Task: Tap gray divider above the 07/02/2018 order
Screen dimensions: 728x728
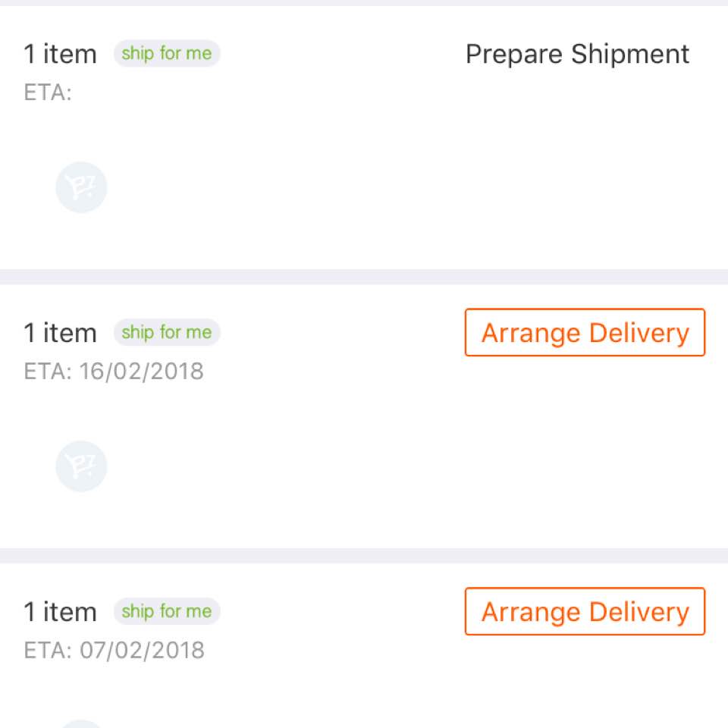Action: click(364, 556)
